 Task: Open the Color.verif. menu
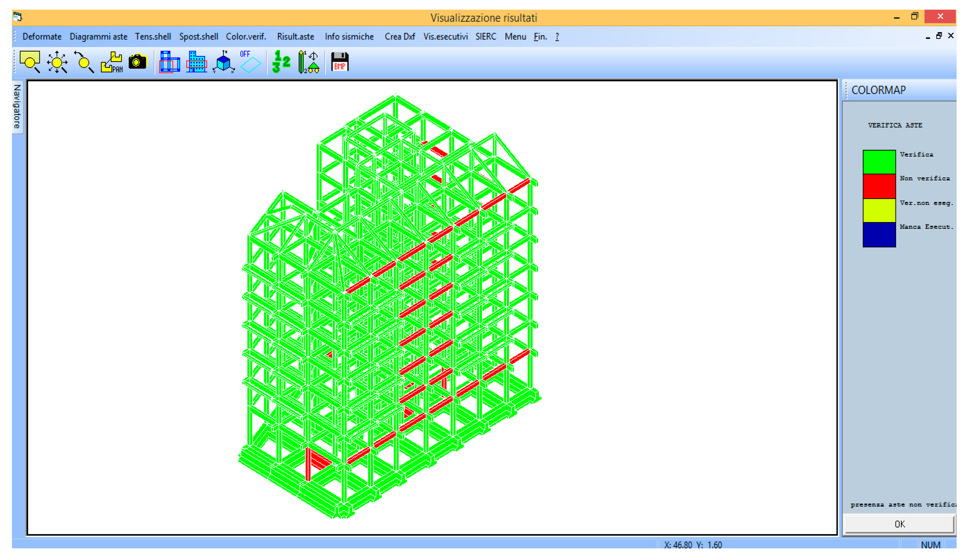pyautogui.click(x=246, y=37)
